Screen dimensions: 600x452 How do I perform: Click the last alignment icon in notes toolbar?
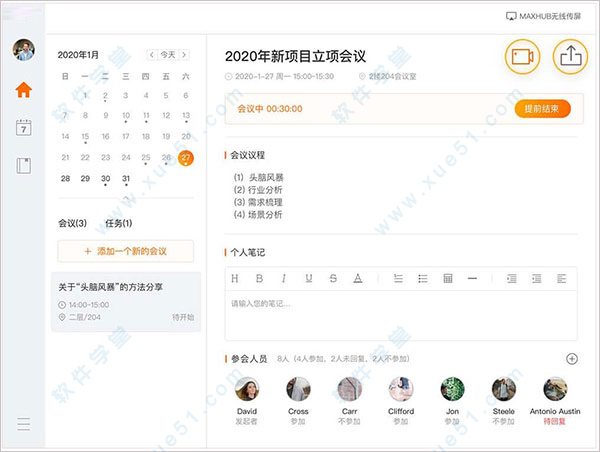[561, 279]
